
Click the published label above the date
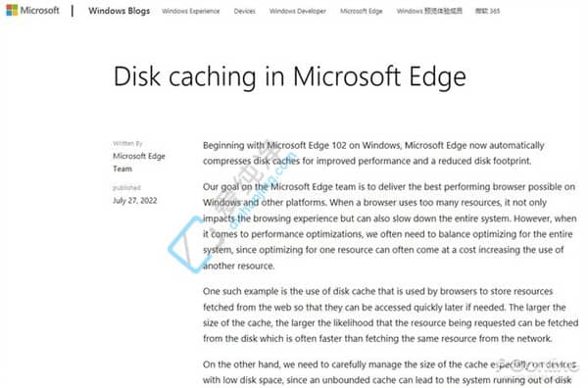[126, 187]
